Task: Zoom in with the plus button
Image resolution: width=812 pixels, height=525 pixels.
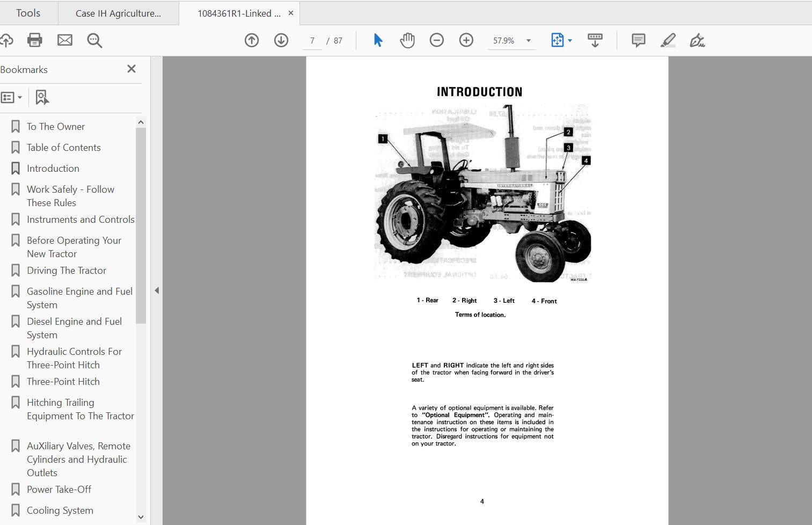Action: click(466, 40)
